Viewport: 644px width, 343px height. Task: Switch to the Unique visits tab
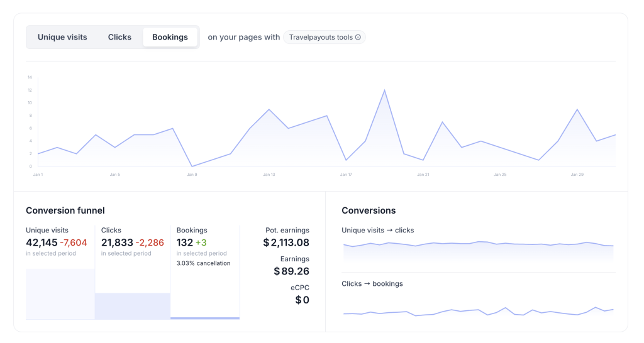tap(62, 37)
